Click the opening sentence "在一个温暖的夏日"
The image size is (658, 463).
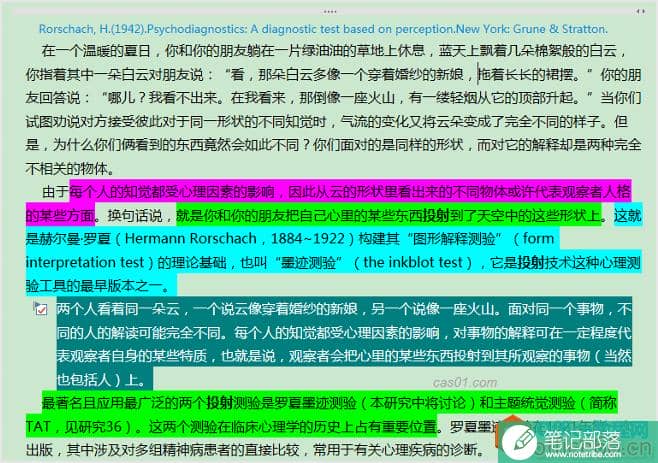pyautogui.click(x=95, y=51)
